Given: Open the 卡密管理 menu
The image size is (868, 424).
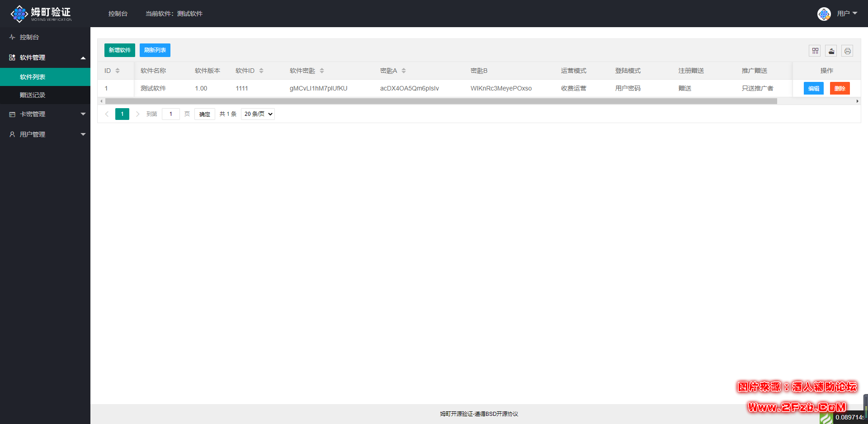Looking at the screenshot, I should [x=45, y=114].
